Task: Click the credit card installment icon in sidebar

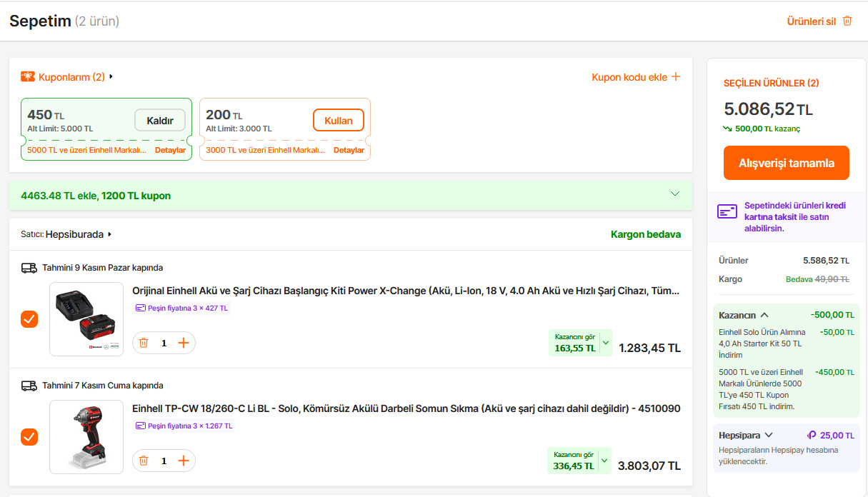Action: (x=727, y=211)
